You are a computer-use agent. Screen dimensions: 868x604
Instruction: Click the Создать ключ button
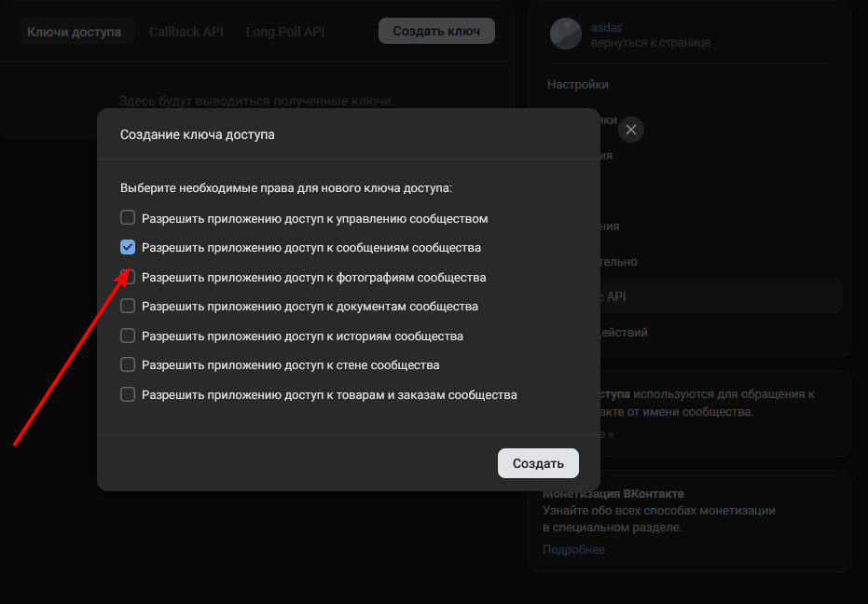(436, 31)
